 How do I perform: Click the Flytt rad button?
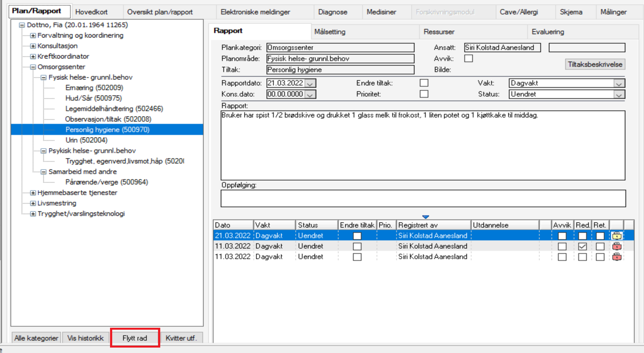click(x=135, y=338)
